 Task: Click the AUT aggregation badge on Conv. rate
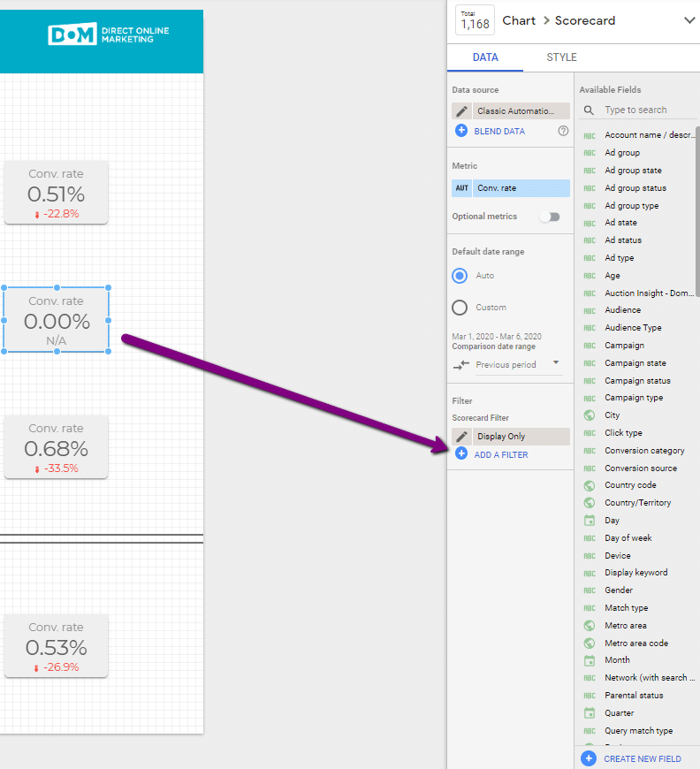(x=461, y=188)
